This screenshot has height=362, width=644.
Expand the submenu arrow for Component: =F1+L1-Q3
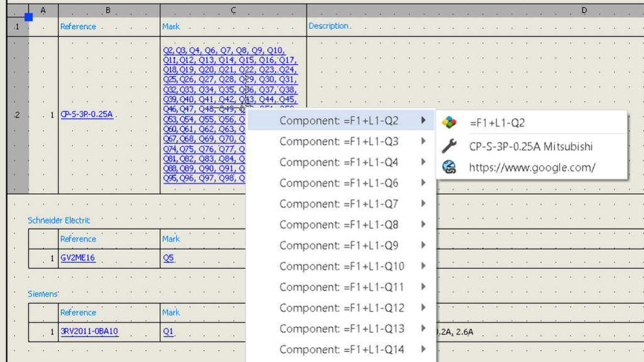pos(423,141)
